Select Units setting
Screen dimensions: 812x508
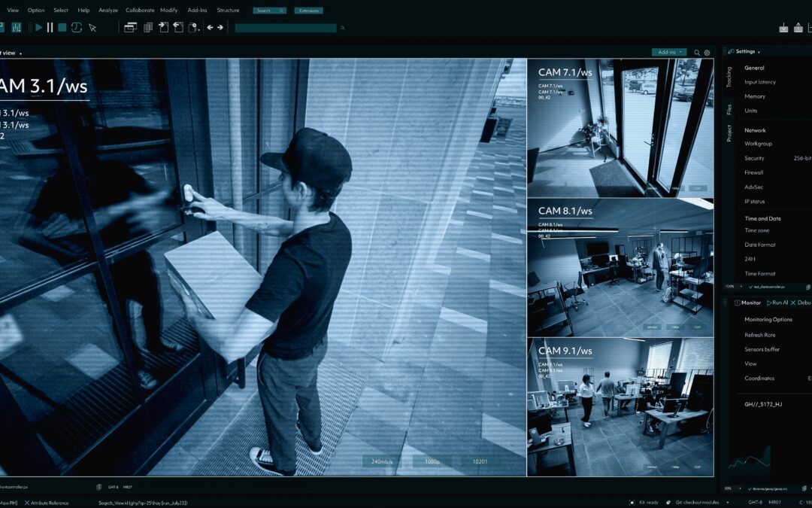pos(750,111)
